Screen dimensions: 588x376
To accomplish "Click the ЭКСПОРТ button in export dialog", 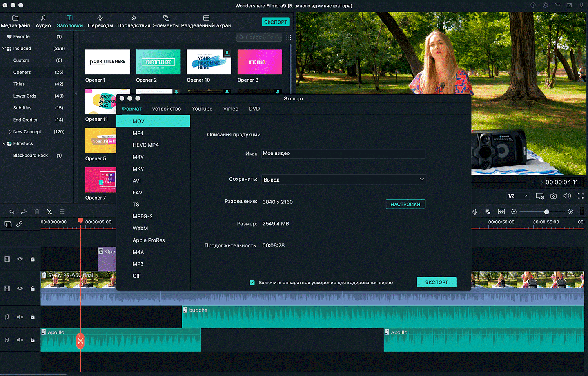I will point(437,282).
